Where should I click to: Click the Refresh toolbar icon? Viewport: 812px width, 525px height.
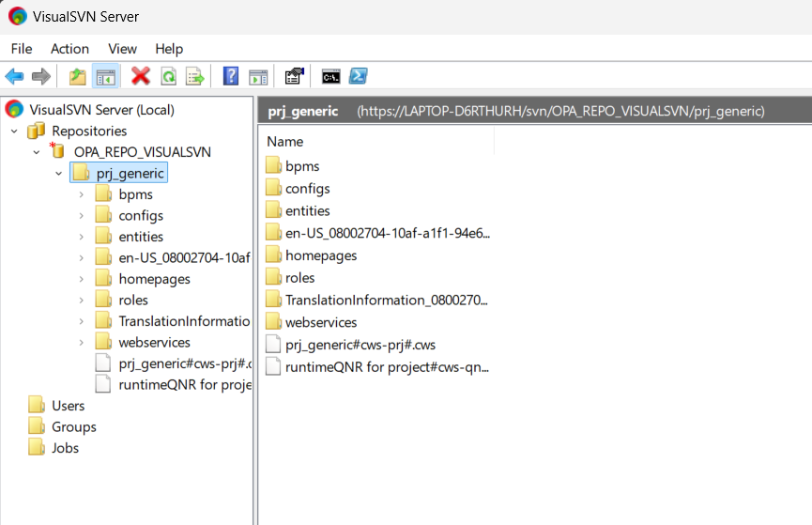point(169,77)
